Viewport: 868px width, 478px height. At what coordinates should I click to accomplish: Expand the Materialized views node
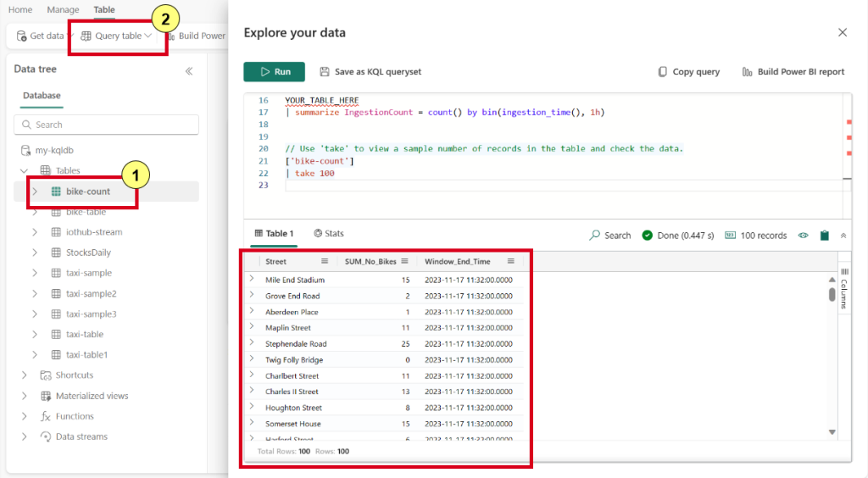[24, 396]
